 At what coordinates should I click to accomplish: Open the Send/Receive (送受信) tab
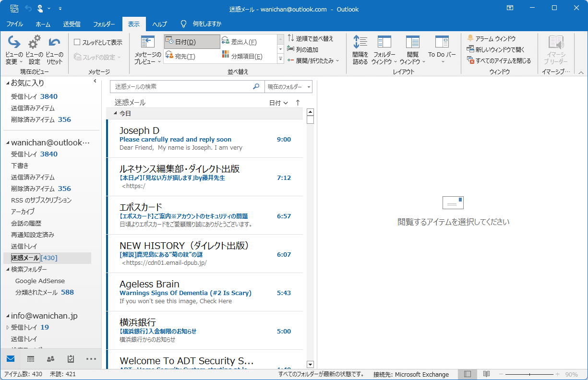(x=72, y=24)
